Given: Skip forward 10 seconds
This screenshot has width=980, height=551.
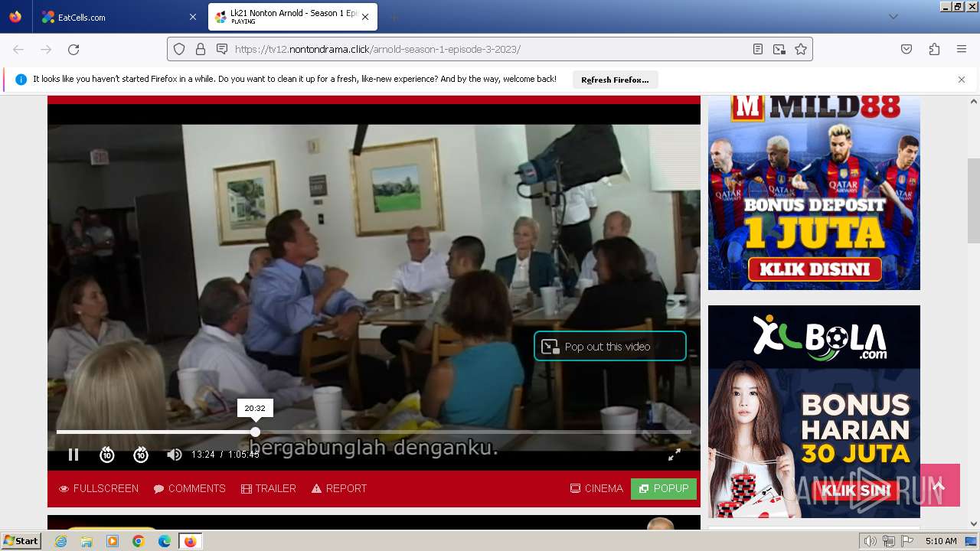Looking at the screenshot, I should click(x=141, y=455).
